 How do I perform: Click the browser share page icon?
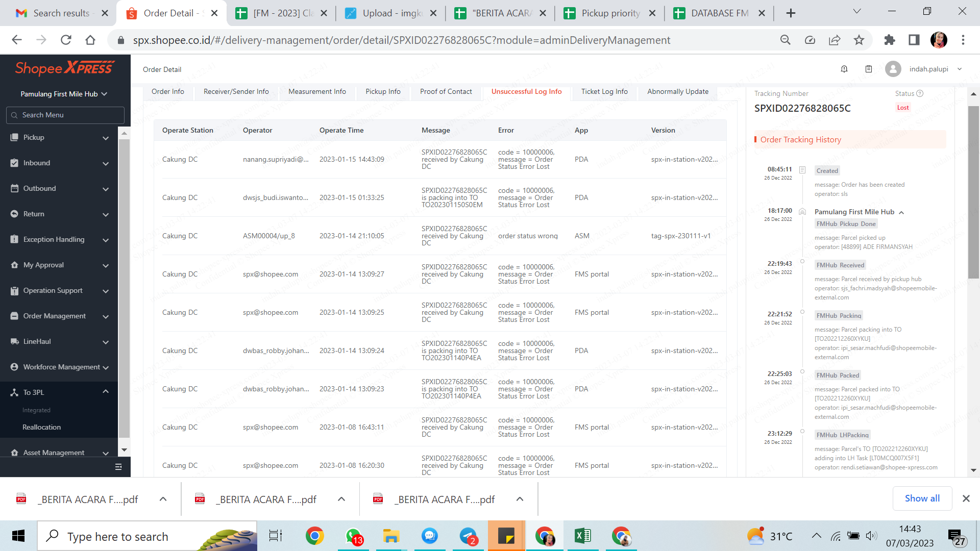(835, 40)
